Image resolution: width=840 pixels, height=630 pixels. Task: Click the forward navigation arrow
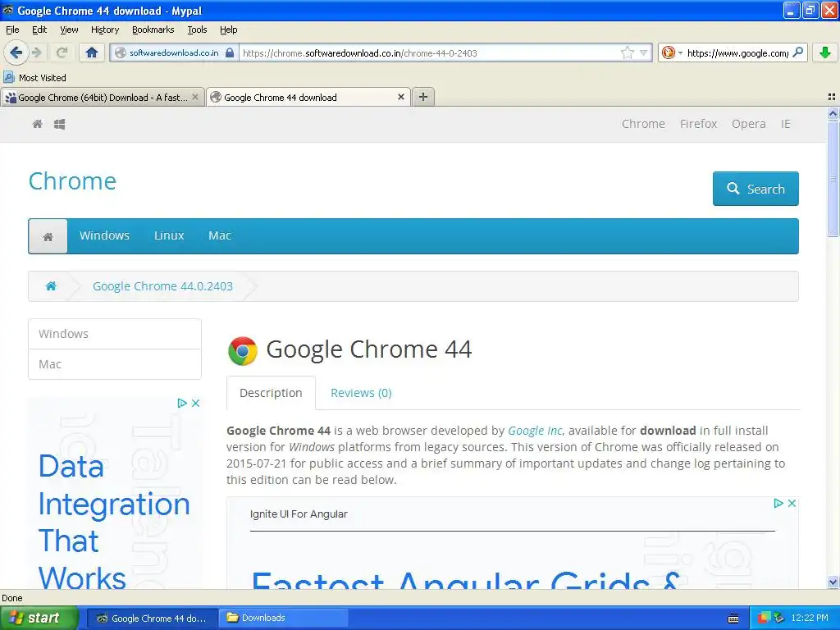[x=36, y=52]
